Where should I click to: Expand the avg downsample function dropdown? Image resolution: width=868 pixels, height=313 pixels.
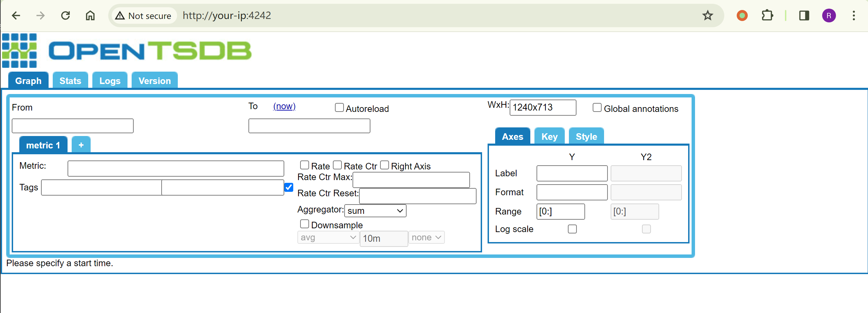(x=328, y=238)
